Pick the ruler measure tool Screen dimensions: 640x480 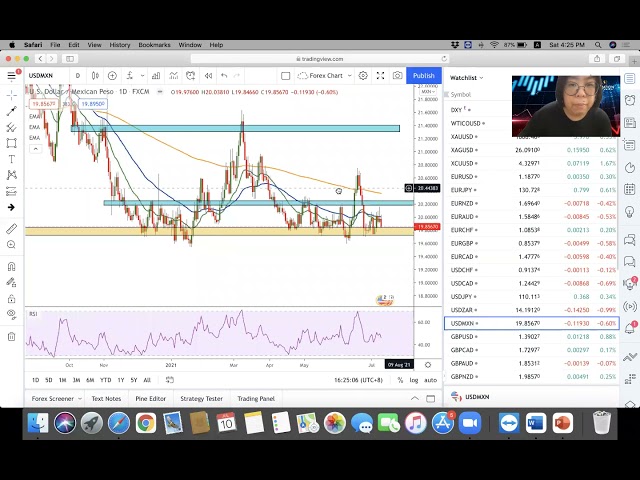pyautogui.click(x=11, y=229)
